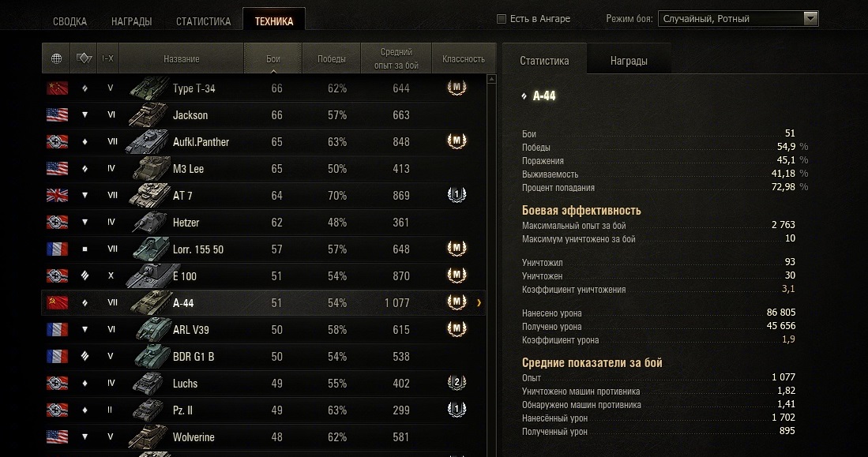Click the vehicle list scrollbar up arrow
Viewport: 868px width, 457px height.
[x=492, y=79]
